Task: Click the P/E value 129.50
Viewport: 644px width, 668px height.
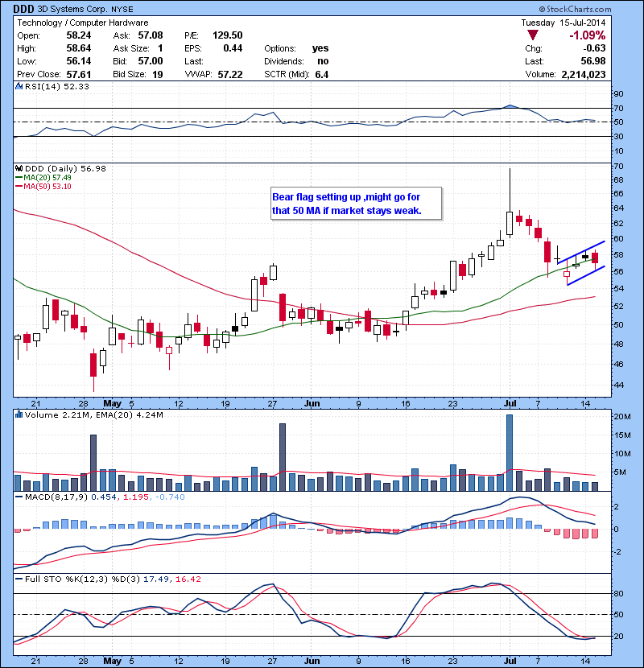Action: point(228,35)
